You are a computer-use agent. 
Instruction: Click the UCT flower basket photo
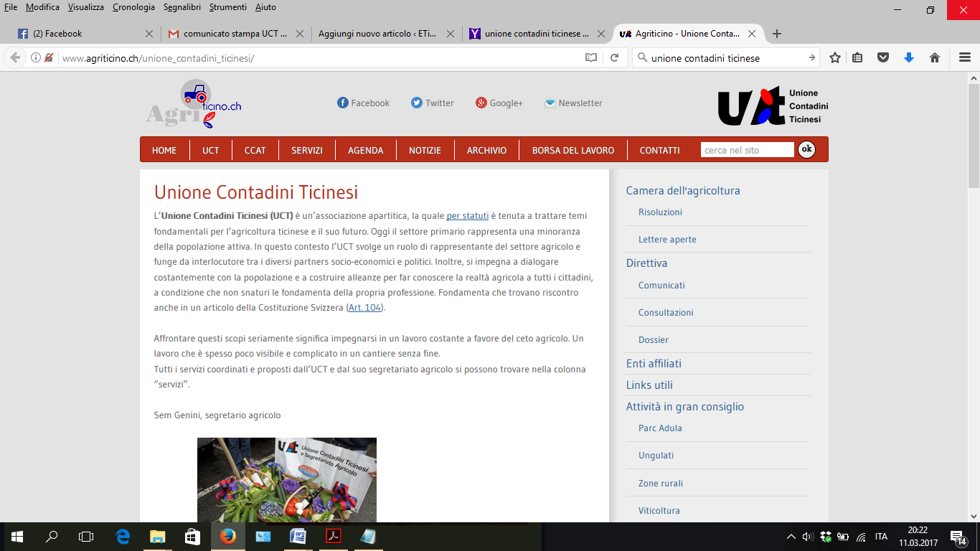[287, 479]
